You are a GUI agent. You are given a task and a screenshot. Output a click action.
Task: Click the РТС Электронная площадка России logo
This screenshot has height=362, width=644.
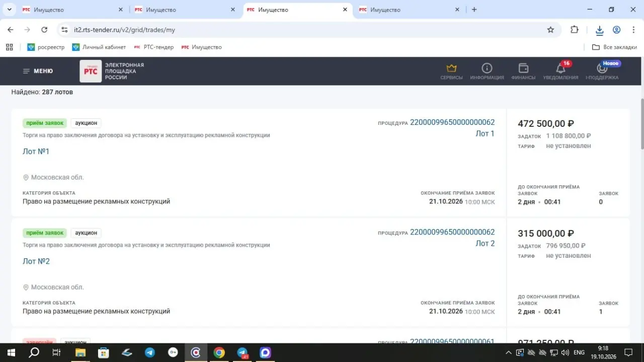tap(112, 71)
